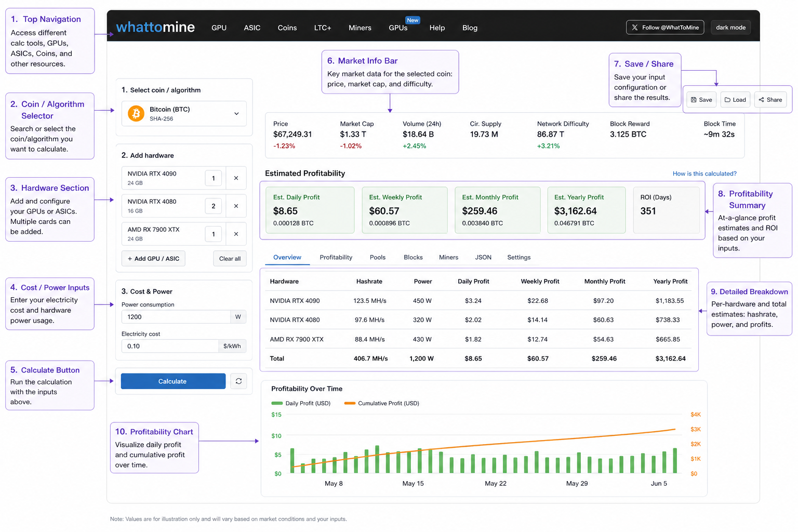Open the GPUs nav item marked New
Viewport: 798px width, 532px height.
398,28
